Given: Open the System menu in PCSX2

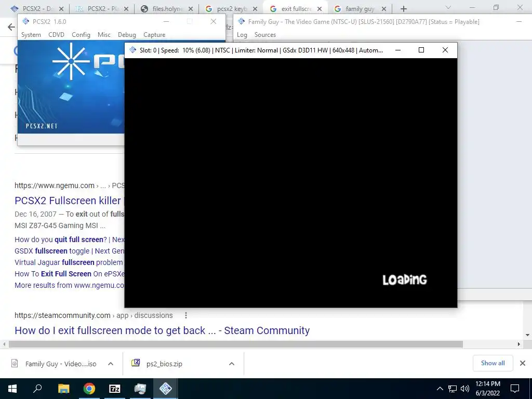Looking at the screenshot, I should 31,35.
